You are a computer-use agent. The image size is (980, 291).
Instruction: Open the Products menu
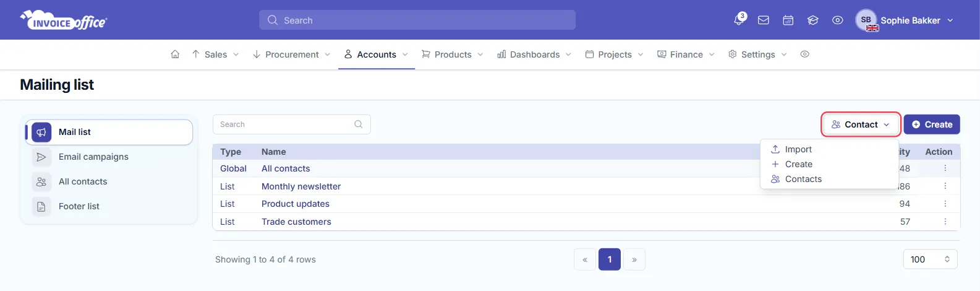click(x=453, y=54)
